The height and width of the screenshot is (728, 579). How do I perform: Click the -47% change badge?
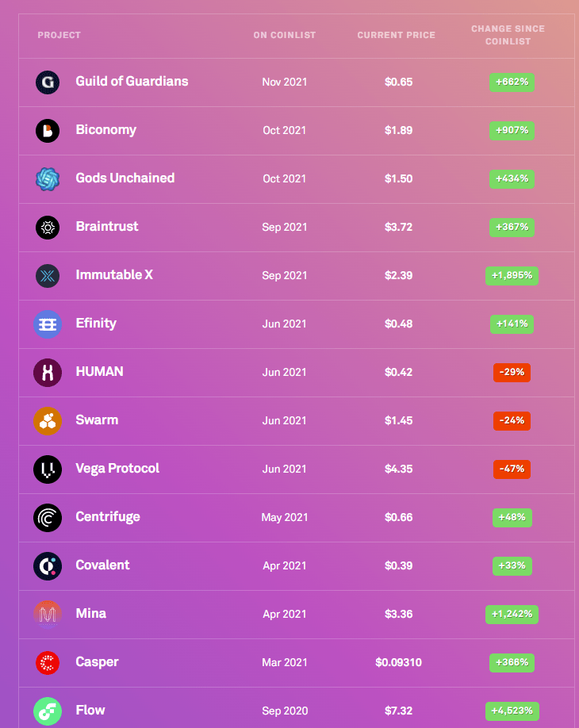[x=512, y=469]
